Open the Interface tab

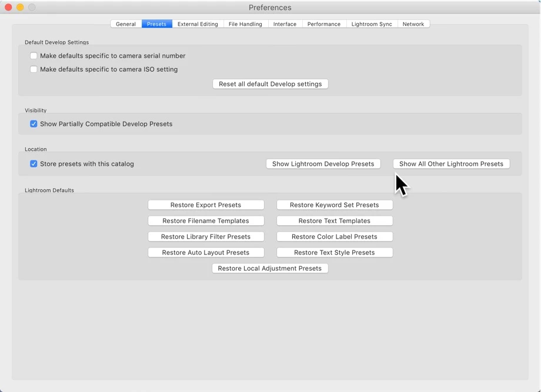click(285, 24)
